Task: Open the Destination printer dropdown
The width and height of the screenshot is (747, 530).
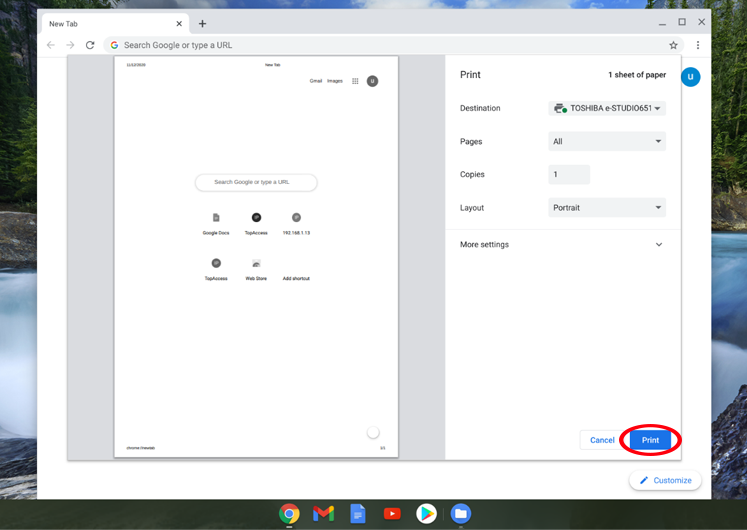Action: pos(607,108)
